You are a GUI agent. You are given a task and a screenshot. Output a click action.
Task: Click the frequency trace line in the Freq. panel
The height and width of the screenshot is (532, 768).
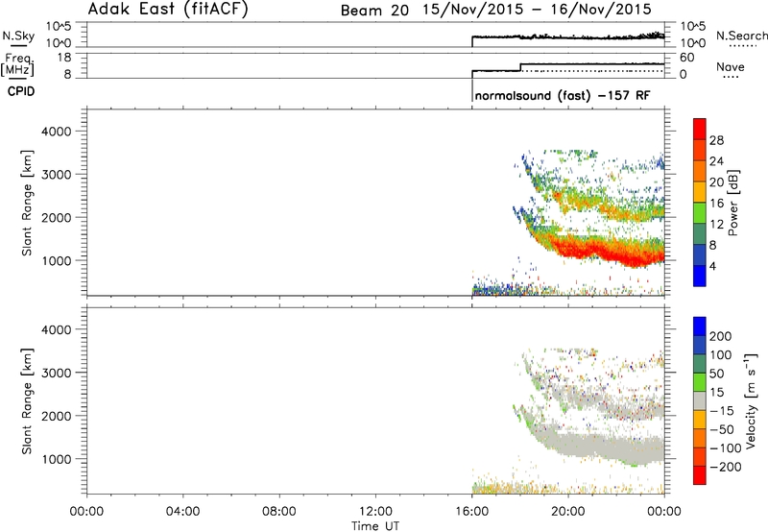pyautogui.click(x=592, y=64)
